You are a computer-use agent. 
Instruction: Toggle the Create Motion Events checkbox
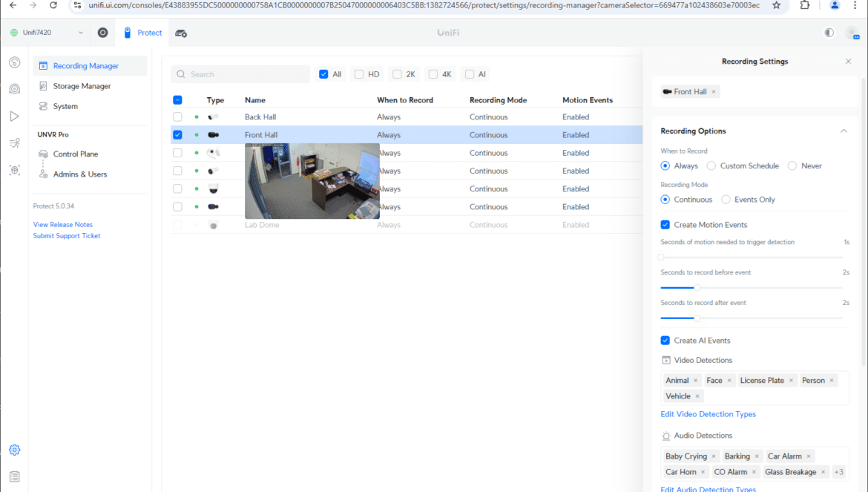pos(665,225)
